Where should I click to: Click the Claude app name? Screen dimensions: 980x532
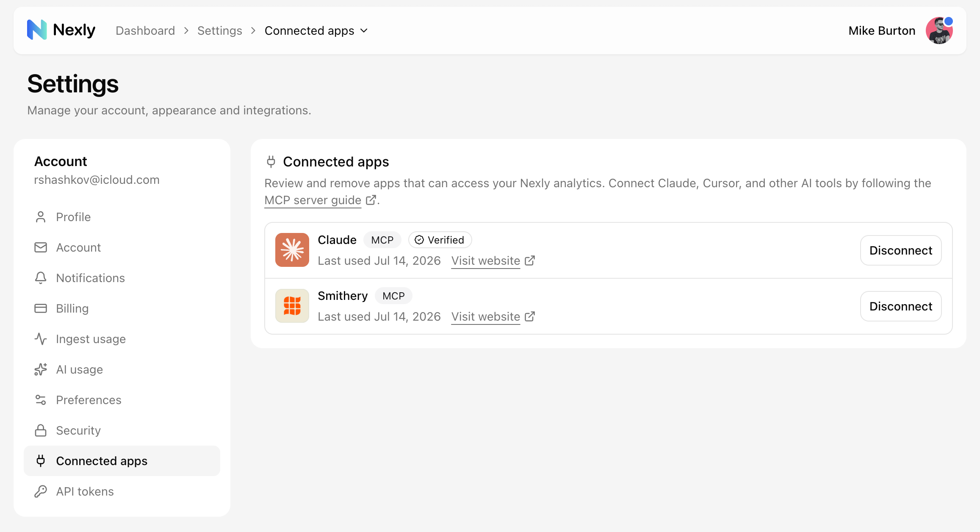337,240
